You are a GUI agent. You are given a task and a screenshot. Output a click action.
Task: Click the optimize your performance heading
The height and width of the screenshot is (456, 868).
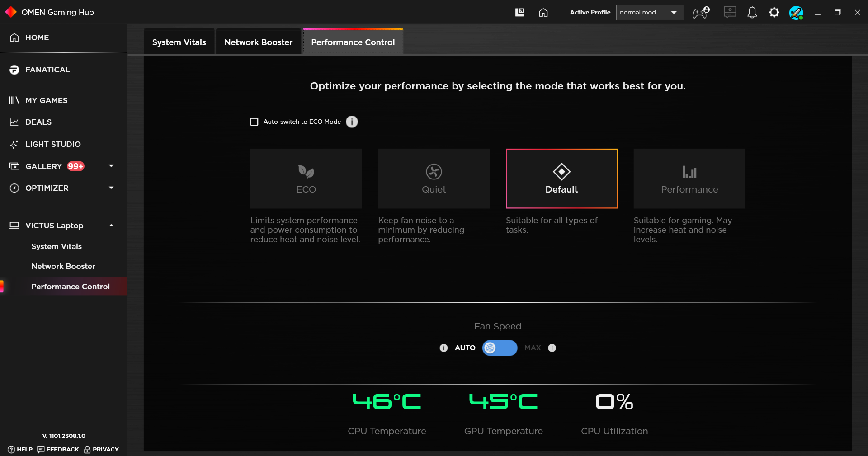(498, 86)
